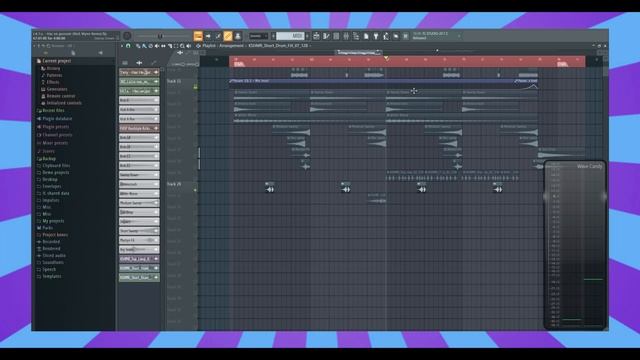Click the playlist icon before the 'Playlist · Arrangement' title
640x360 pixels.
coord(198,46)
